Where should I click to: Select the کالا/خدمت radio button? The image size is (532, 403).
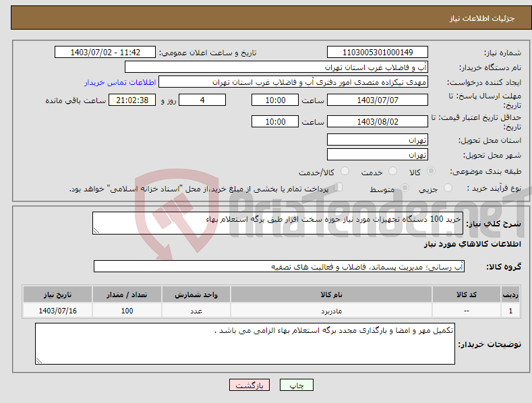click(345, 171)
